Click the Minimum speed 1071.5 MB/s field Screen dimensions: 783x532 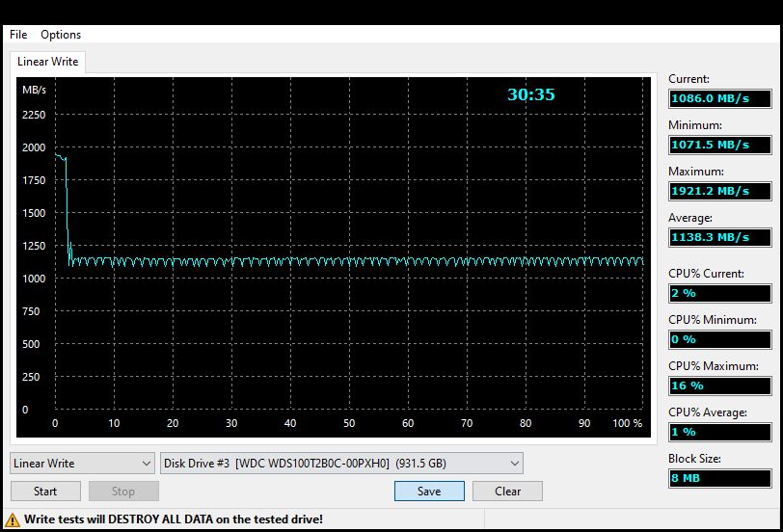click(719, 145)
